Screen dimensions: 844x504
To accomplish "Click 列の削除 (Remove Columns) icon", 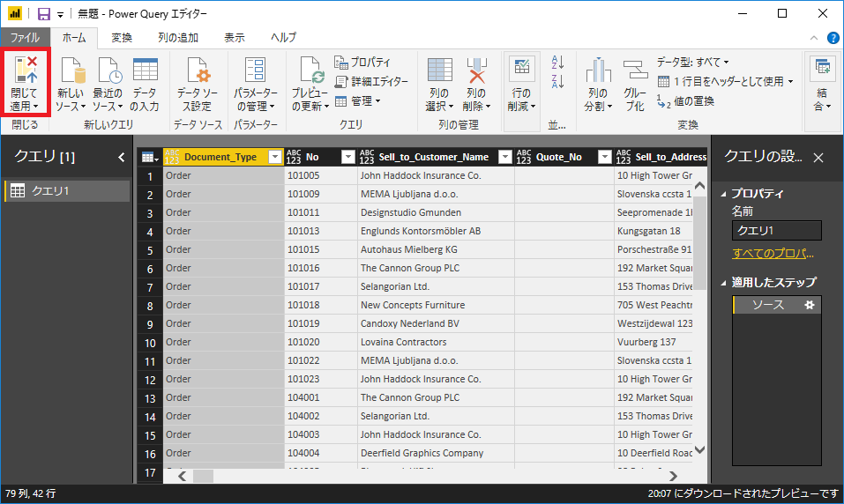I will pyautogui.click(x=476, y=70).
